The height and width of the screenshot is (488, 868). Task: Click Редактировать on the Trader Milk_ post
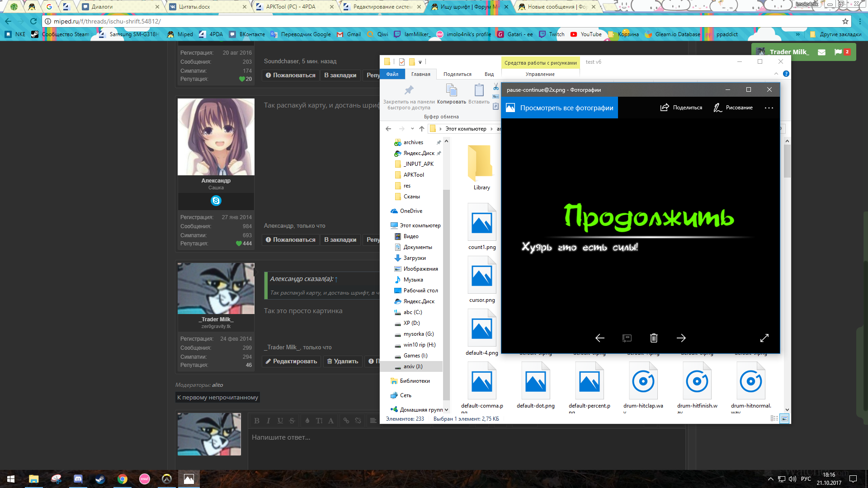(291, 361)
